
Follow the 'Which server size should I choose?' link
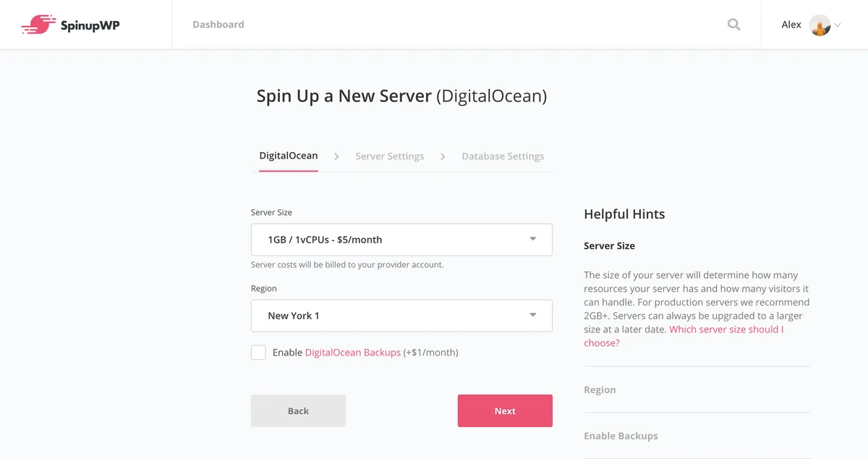coord(726,329)
